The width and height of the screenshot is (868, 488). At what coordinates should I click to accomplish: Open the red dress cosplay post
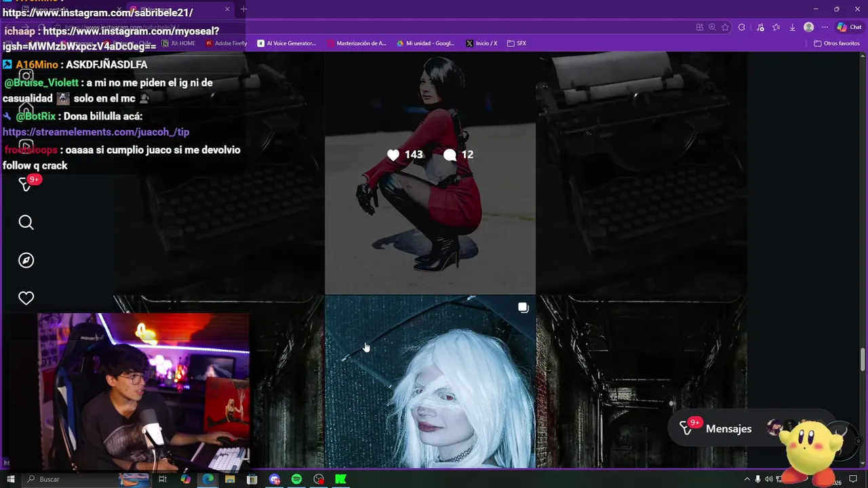(x=430, y=173)
